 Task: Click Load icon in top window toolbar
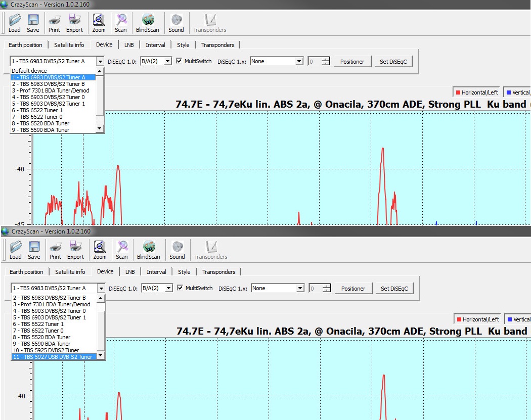click(15, 20)
